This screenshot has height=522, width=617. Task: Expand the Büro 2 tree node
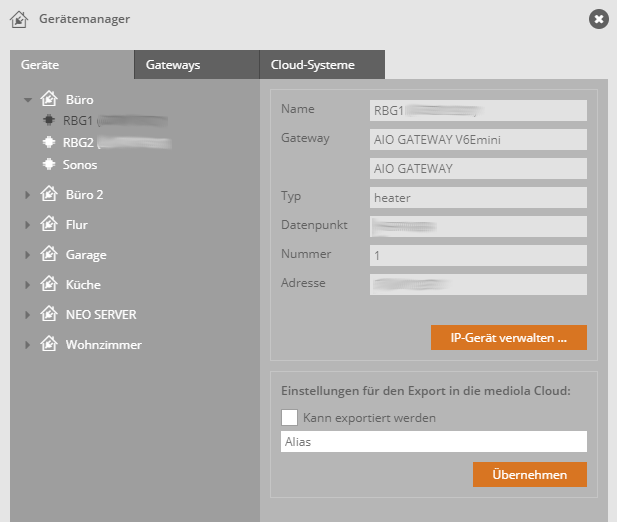[x=28, y=195]
